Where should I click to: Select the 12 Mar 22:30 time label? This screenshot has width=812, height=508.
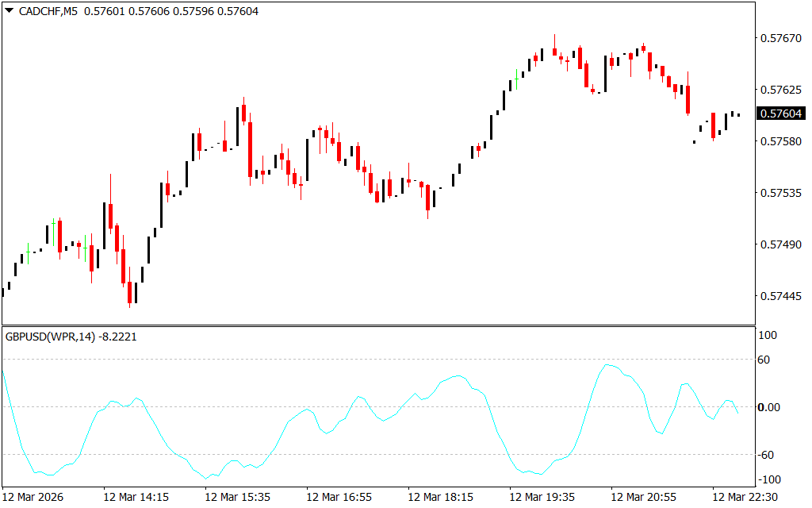[745, 497]
